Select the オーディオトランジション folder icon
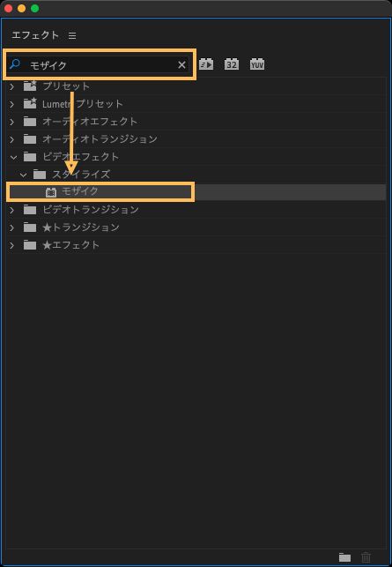 (30, 139)
